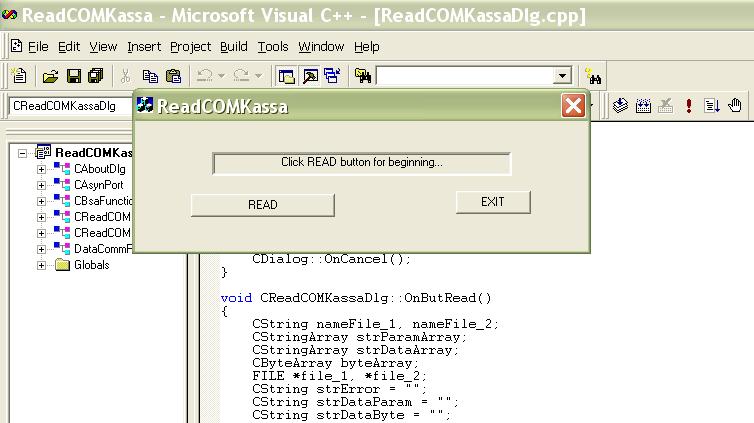754x423 pixels.
Task: Open the Project menu
Action: [190, 47]
